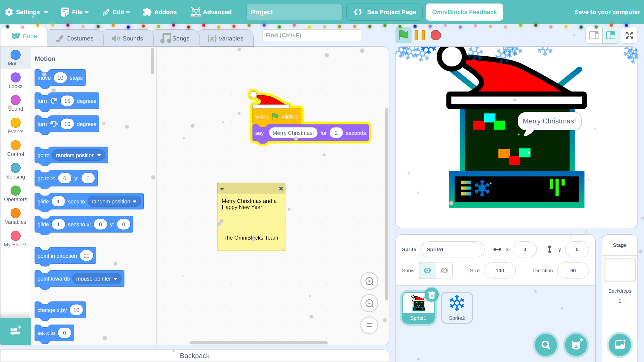Zoom out of the code workspace

click(x=369, y=303)
